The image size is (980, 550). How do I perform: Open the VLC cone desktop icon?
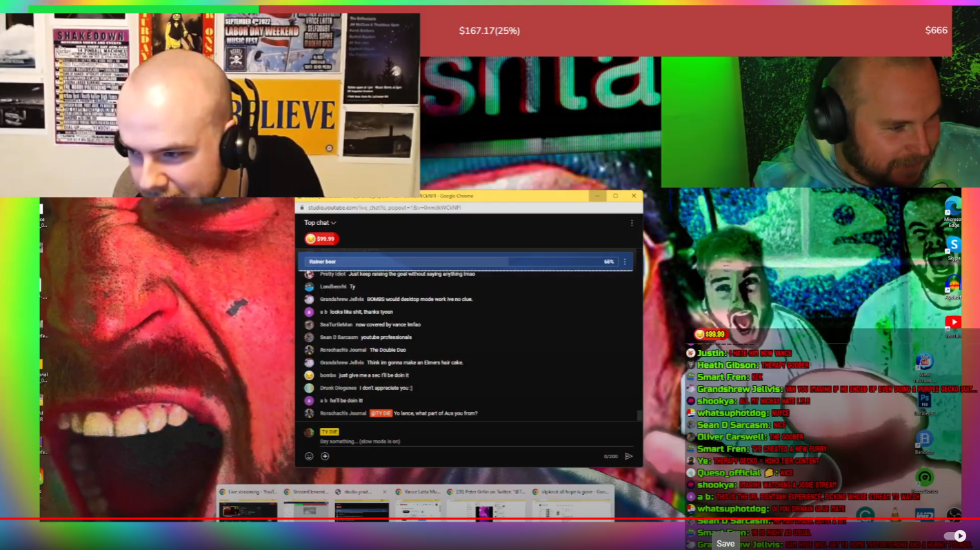(x=895, y=514)
